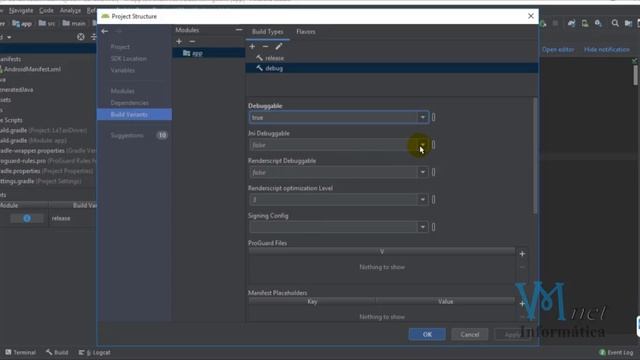Select Variables in sidebar
The image size is (640, 360).
pyautogui.click(x=122, y=70)
